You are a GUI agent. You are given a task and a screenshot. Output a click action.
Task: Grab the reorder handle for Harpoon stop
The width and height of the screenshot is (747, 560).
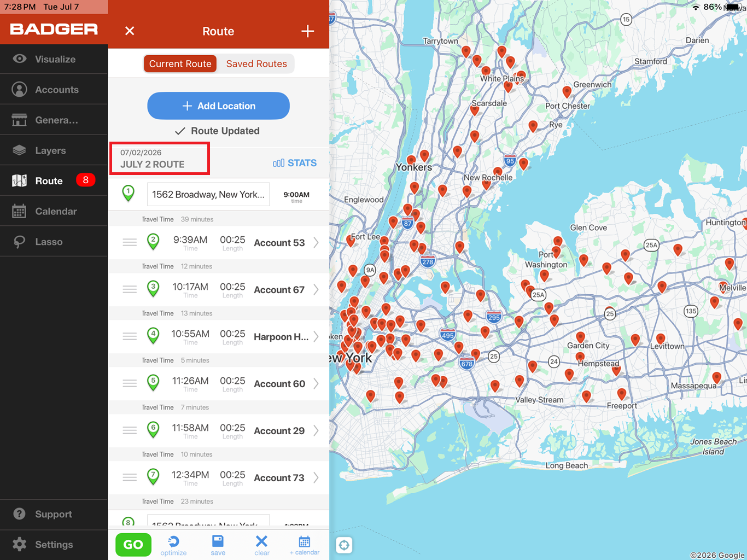[x=130, y=336]
